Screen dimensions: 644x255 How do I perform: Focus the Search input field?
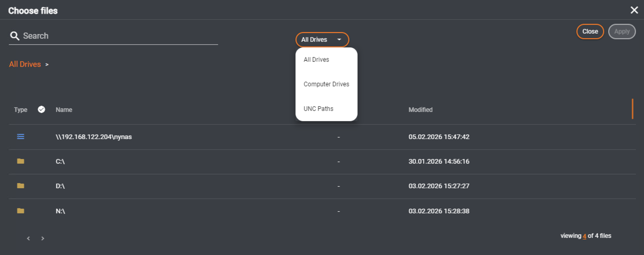pos(120,36)
